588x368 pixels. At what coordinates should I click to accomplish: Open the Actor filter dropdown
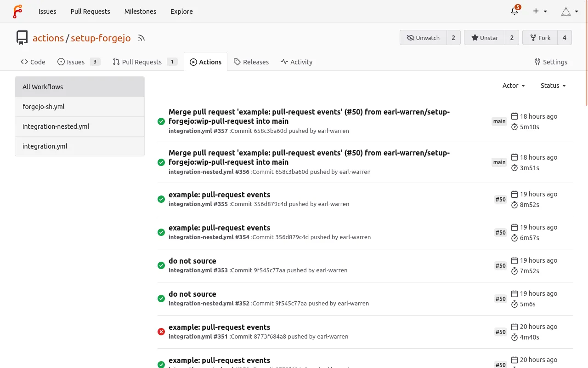pyautogui.click(x=513, y=86)
